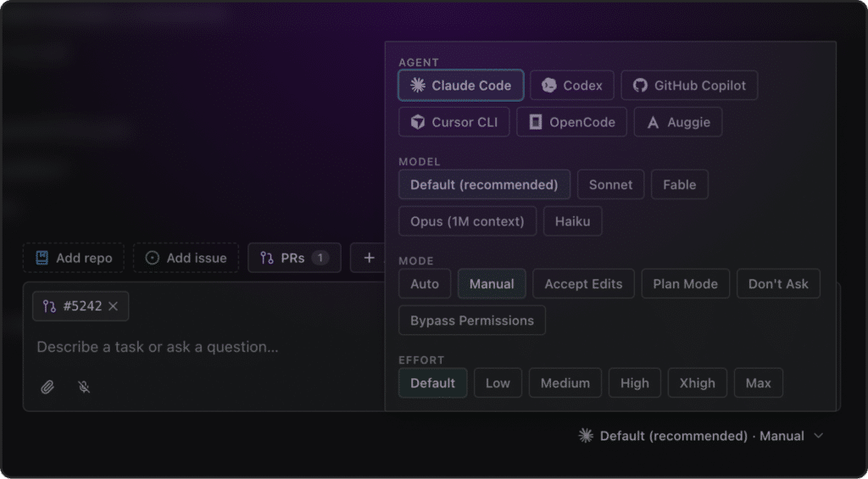Select the Don't Ask mode
Image resolution: width=868 pixels, height=479 pixels.
tap(778, 283)
